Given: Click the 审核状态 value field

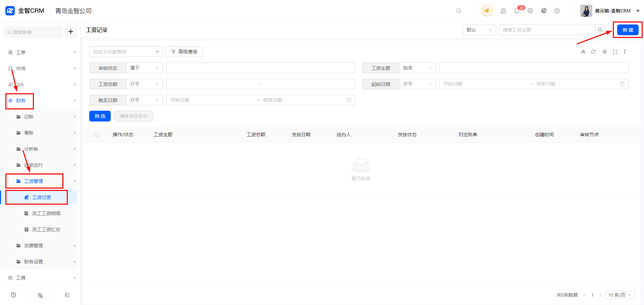Looking at the screenshot, I should pyautogui.click(x=261, y=68).
